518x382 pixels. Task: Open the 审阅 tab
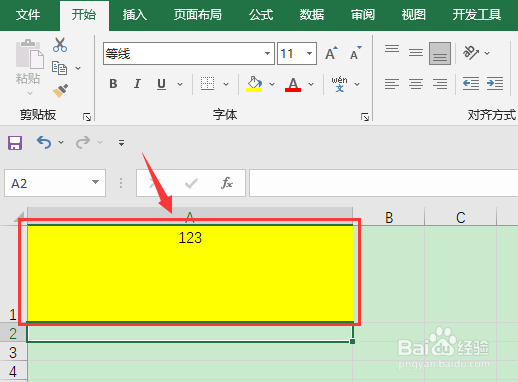coord(363,15)
